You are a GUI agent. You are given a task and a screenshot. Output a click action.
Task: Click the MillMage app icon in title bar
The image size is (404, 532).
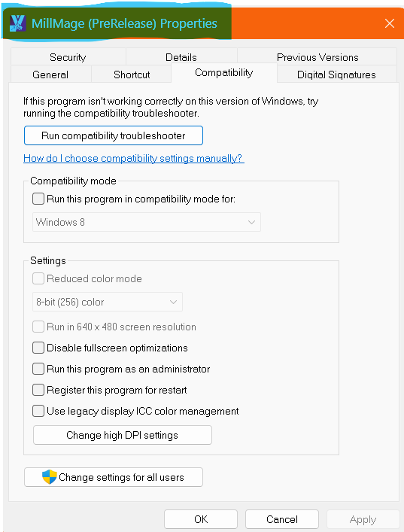click(17, 23)
